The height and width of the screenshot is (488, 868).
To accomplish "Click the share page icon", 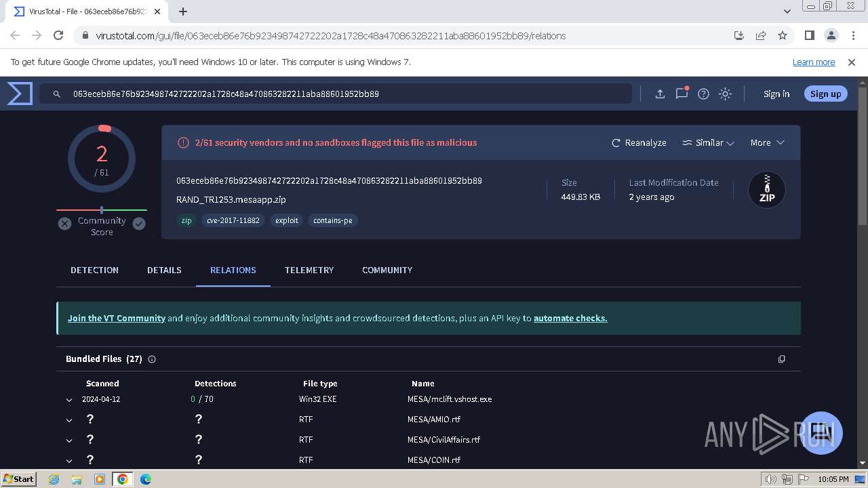I will pos(761,35).
